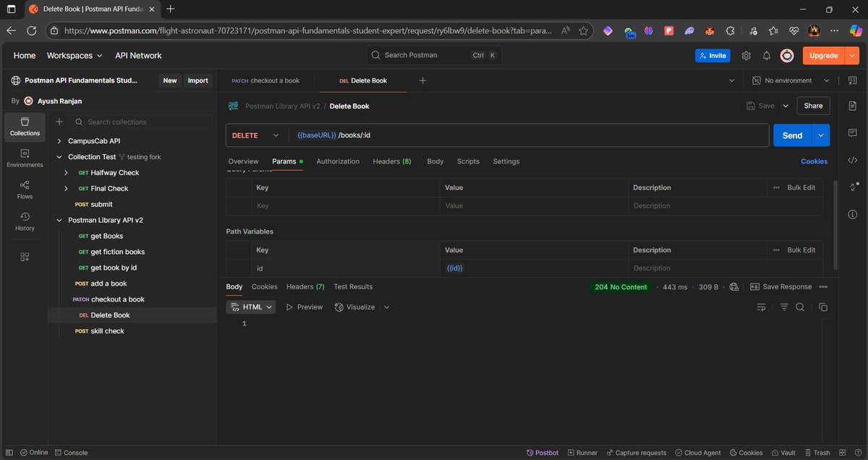The width and height of the screenshot is (868, 460).
Task: Switch to the checkout a book tab
Action: (x=266, y=80)
